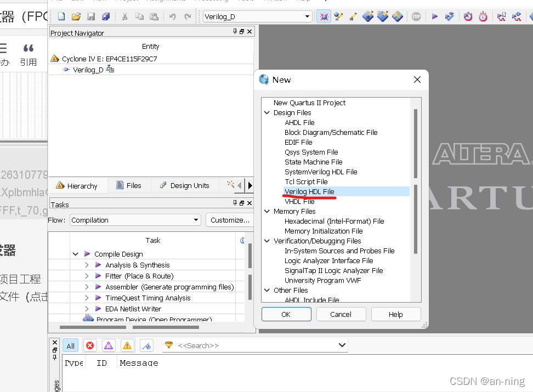Toggle the All messages filter
This screenshot has height=392, width=533.
pyautogui.click(x=70, y=346)
